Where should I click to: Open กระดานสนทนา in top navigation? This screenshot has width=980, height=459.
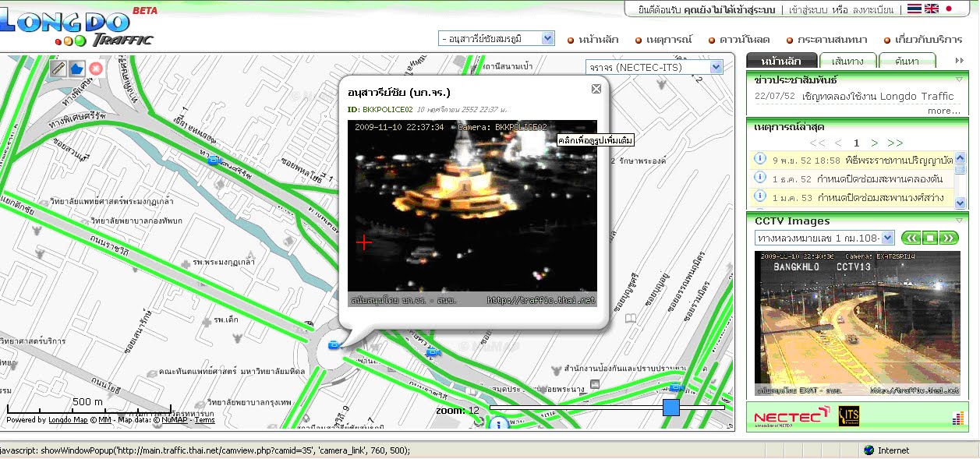[x=833, y=40]
